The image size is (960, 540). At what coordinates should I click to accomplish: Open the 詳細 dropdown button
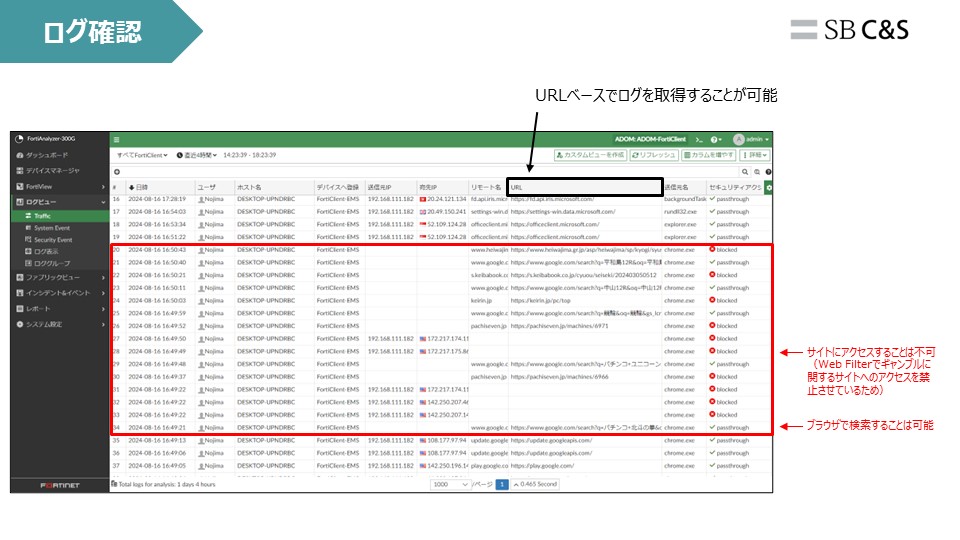(x=754, y=156)
